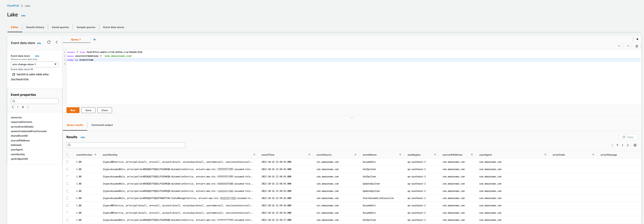Click the Copy button above results
Viewport: 644px width, 224px height.
pyautogui.click(x=628, y=137)
